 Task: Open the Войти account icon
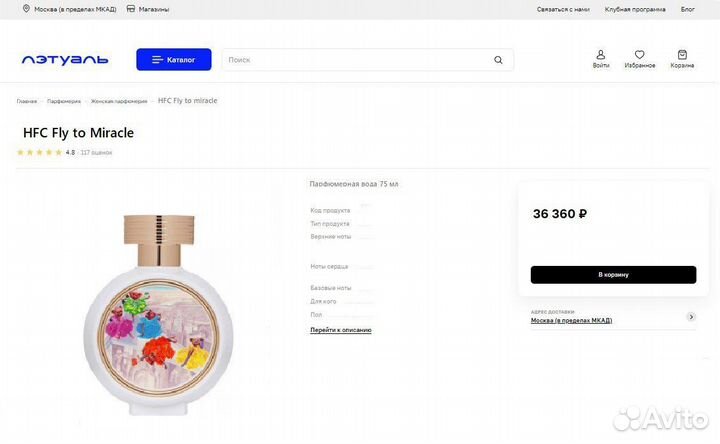[601, 59]
